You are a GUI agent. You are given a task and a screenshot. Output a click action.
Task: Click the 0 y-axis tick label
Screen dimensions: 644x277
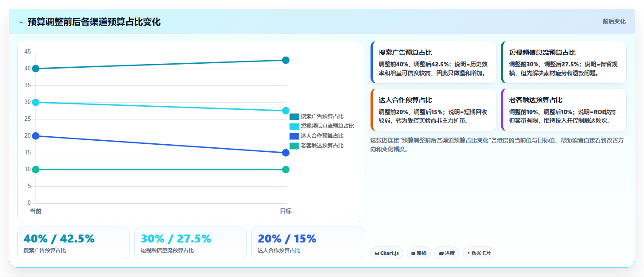(x=29, y=203)
